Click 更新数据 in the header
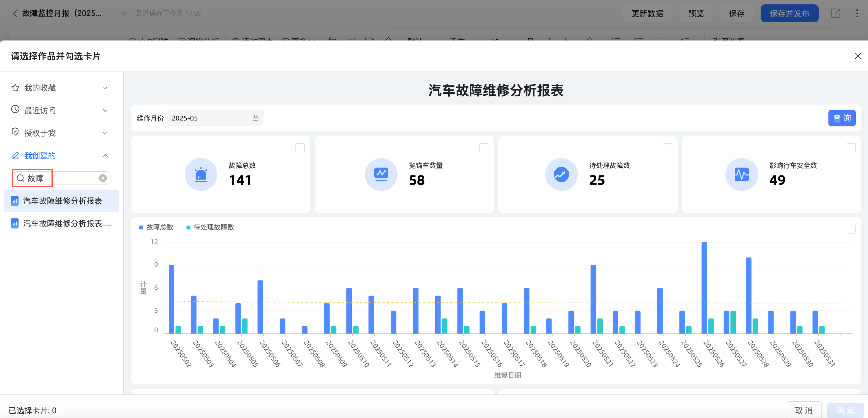The width and height of the screenshot is (868, 418). coord(647,13)
